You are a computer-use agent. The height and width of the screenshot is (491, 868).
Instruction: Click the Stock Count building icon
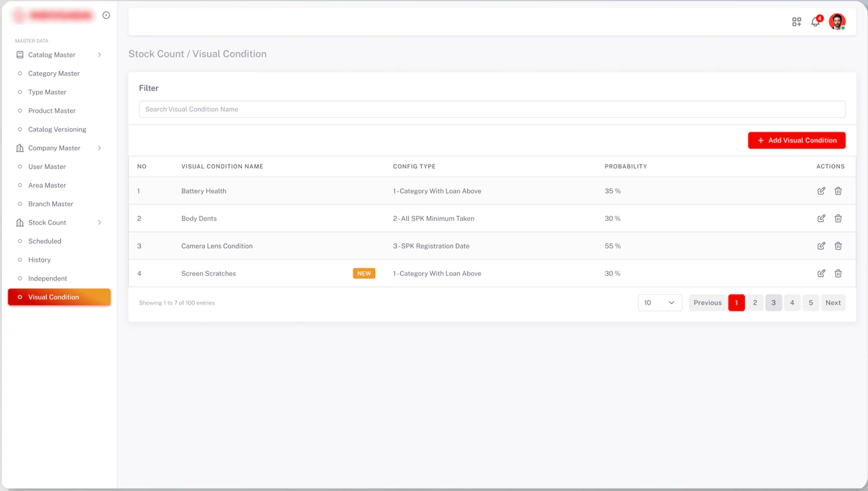20,222
